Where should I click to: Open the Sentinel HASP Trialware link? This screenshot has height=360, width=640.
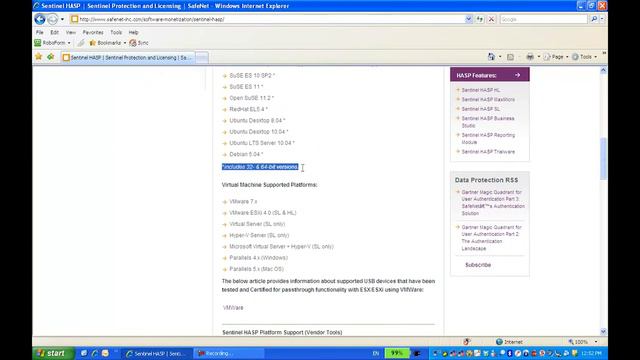tap(488, 151)
